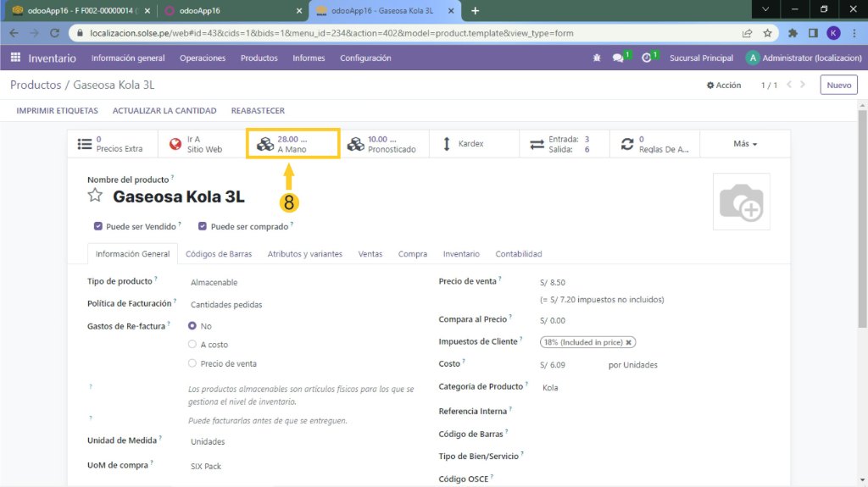Image resolution: width=868 pixels, height=487 pixels.
Task: Open the Odoo apps grid menu
Action: (15, 58)
